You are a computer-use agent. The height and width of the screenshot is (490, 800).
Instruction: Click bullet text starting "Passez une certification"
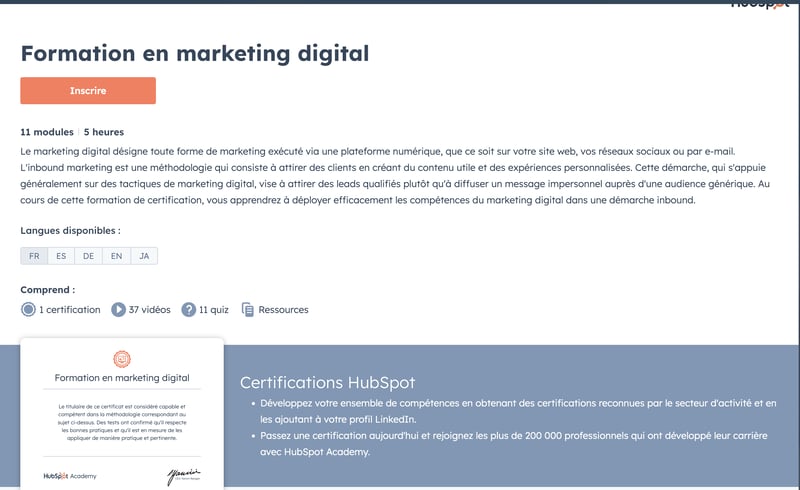click(x=514, y=444)
